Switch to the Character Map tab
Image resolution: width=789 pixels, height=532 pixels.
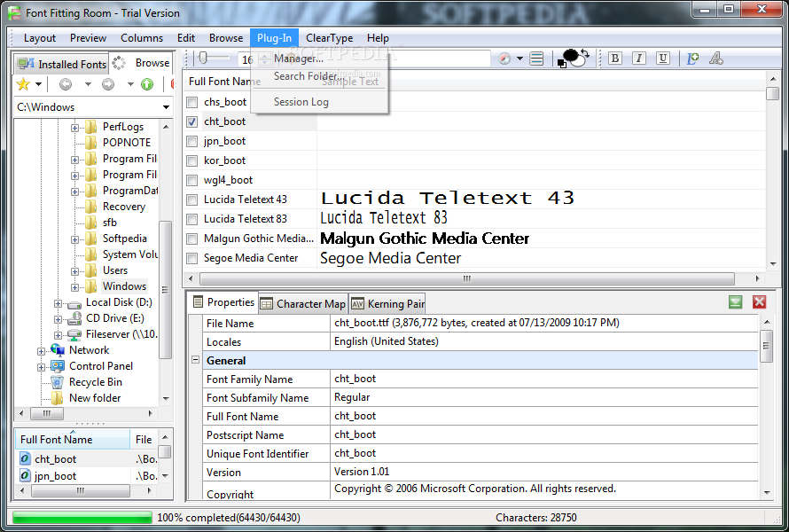click(303, 303)
